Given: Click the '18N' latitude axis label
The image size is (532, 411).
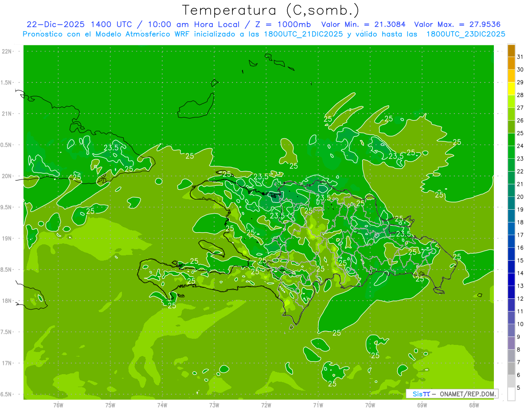Looking at the screenshot, I should pos(8,301).
